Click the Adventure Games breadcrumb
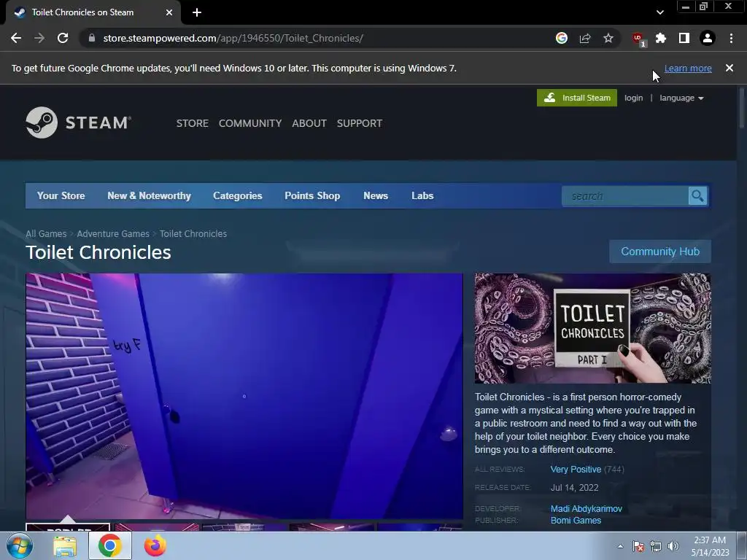The width and height of the screenshot is (747, 560). (x=113, y=234)
